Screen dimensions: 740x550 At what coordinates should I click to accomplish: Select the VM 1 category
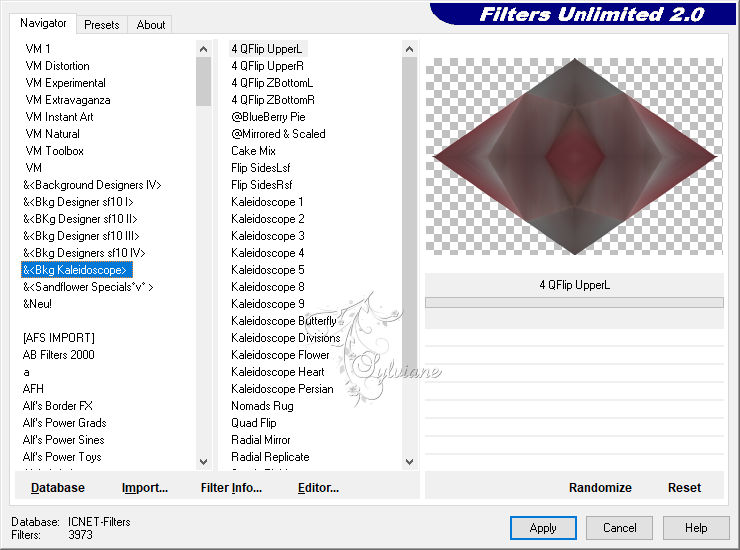pos(38,49)
